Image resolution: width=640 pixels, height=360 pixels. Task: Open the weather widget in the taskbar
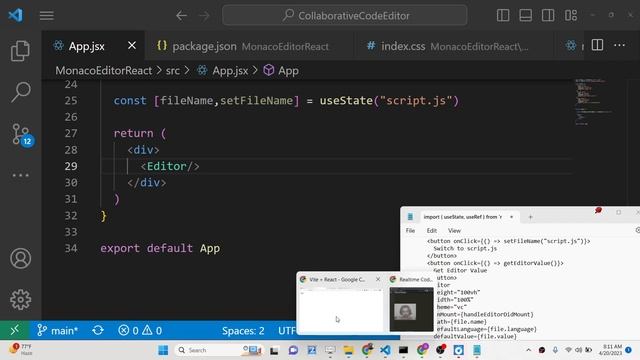pos(20,349)
